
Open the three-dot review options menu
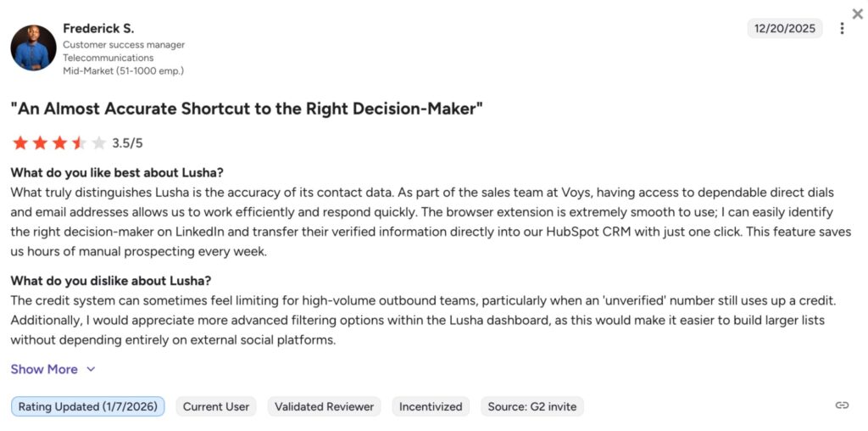(x=842, y=29)
